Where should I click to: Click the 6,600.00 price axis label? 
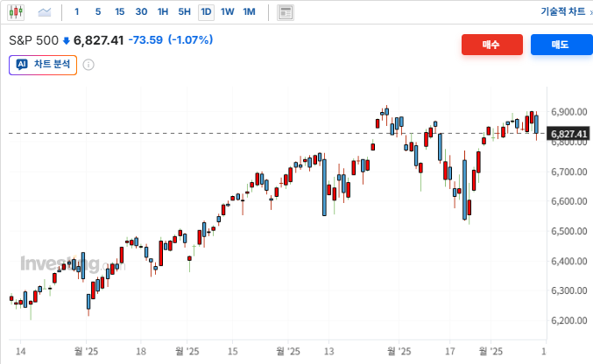coord(568,201)
